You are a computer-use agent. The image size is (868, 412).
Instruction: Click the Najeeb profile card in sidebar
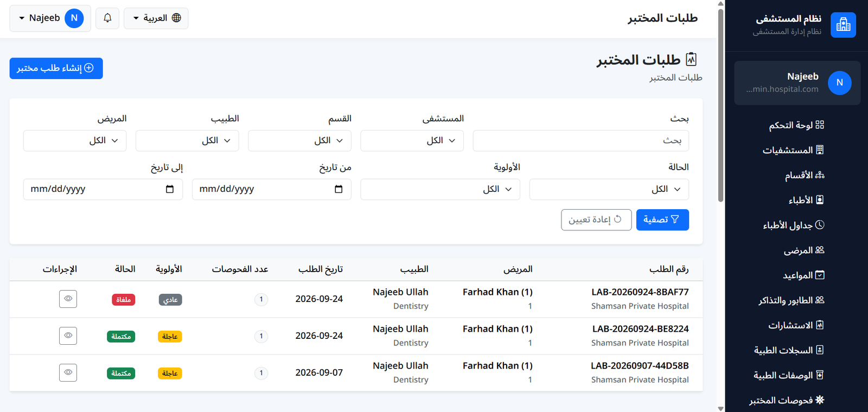[x=797, y=83]
